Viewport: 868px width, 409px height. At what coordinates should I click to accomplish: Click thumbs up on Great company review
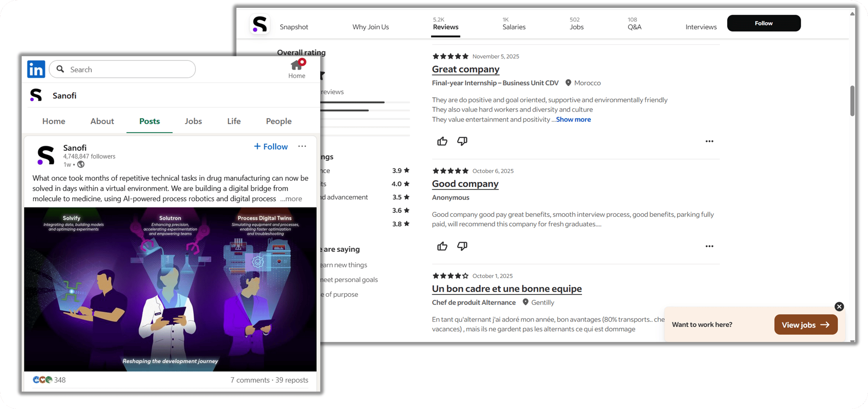pos(442,141)
